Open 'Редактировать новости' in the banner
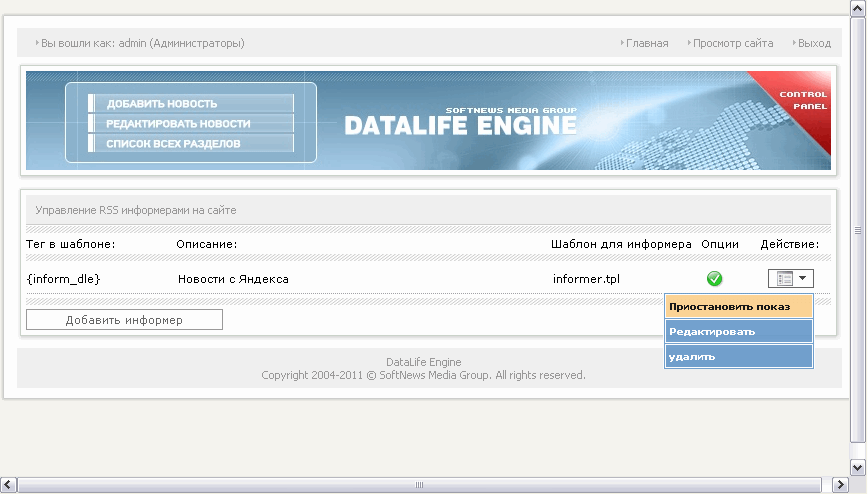The image size is (868, 494). (178, 124)
